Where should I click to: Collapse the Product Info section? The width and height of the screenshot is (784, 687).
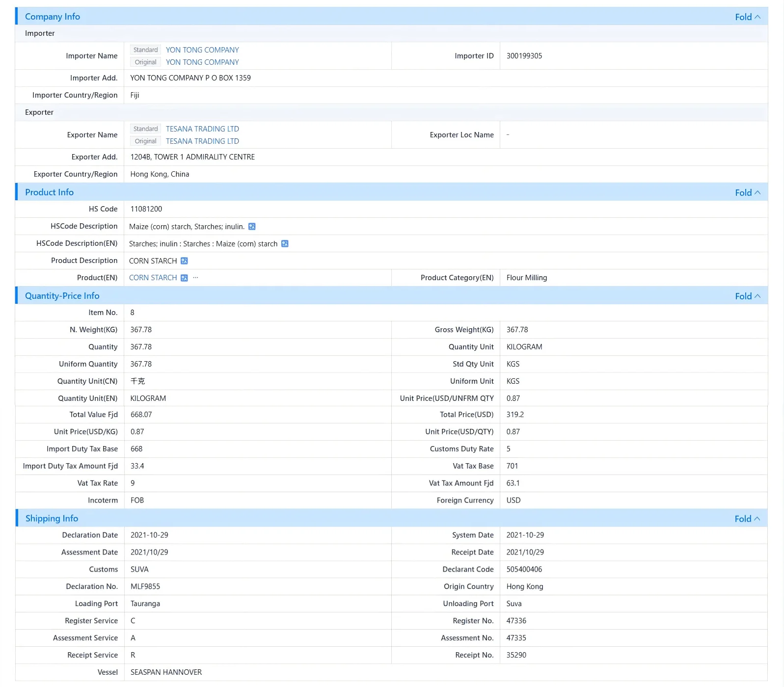[x=747, y=193]
